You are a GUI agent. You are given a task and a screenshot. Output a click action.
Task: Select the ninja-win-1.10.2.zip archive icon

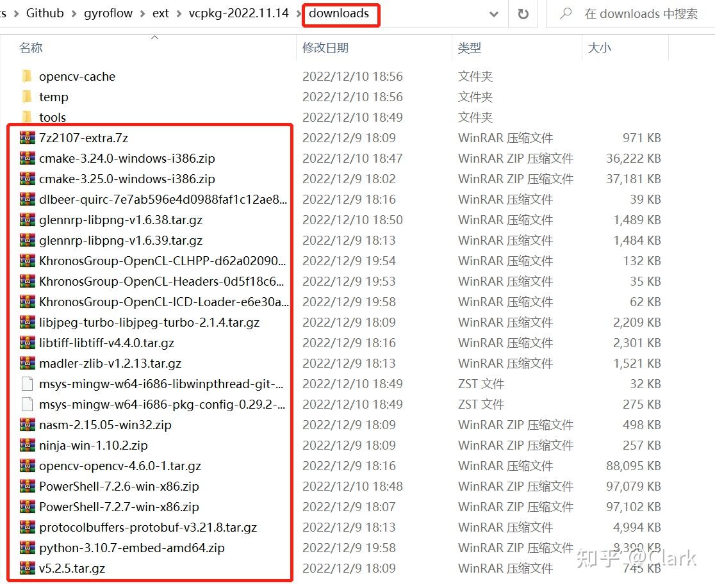point(26,445)
